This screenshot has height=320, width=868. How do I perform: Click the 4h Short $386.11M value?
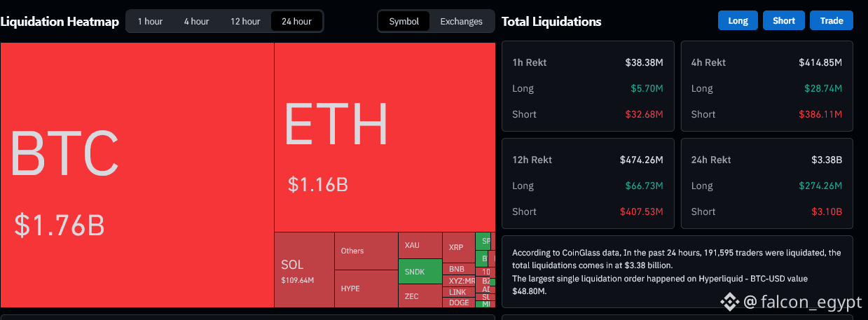tap(820, 114)
